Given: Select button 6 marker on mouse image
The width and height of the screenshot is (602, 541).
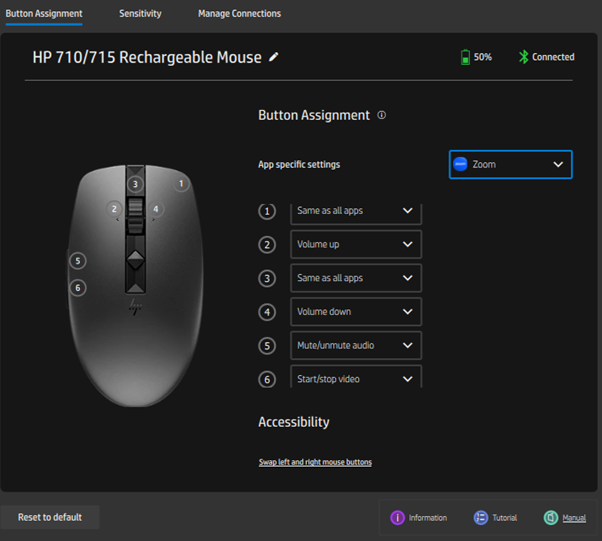Looking at the screenshot, I should click(x=78, y=288).
